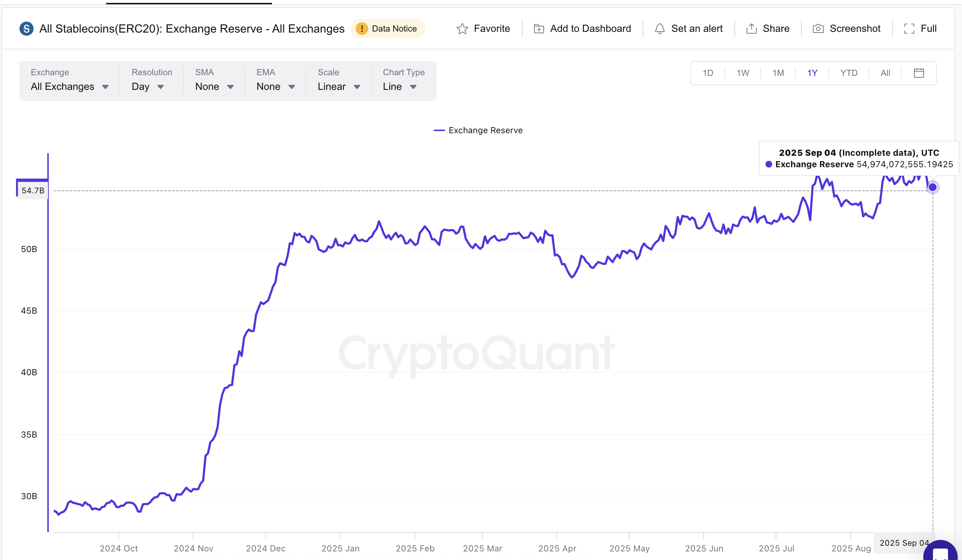Change the Scale Linear dropdown
The width and height of the screenshot is (962, 560).
tap(339, 87)
